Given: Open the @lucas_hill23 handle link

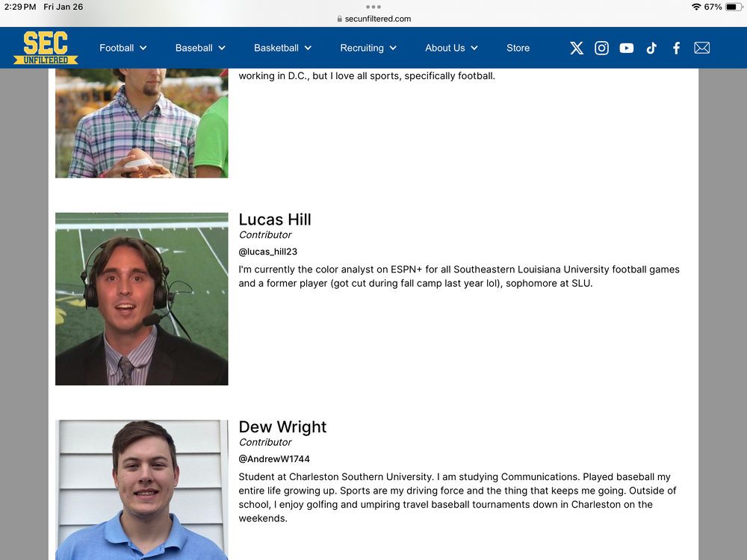Looking at the screenshot, I should tap(268, 252).
